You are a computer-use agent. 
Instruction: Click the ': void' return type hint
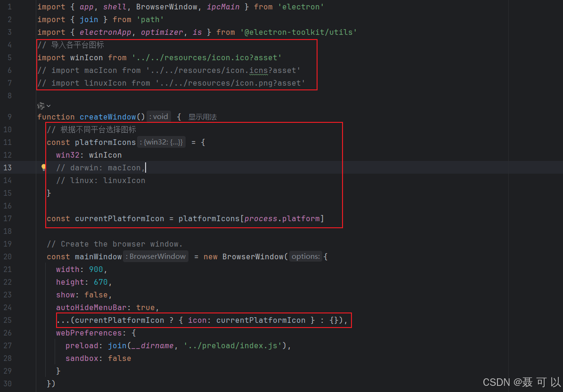pos(159,117)
